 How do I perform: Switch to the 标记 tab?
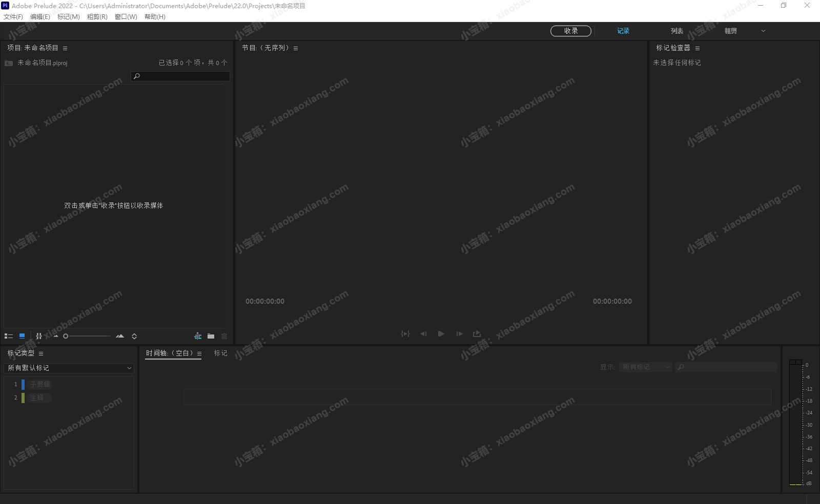(x=220, y=353)
